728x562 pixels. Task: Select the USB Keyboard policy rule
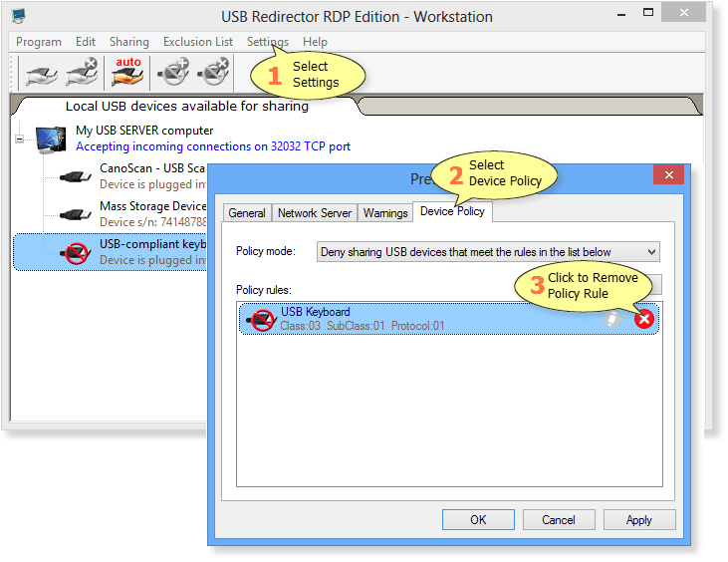(448, 319)
